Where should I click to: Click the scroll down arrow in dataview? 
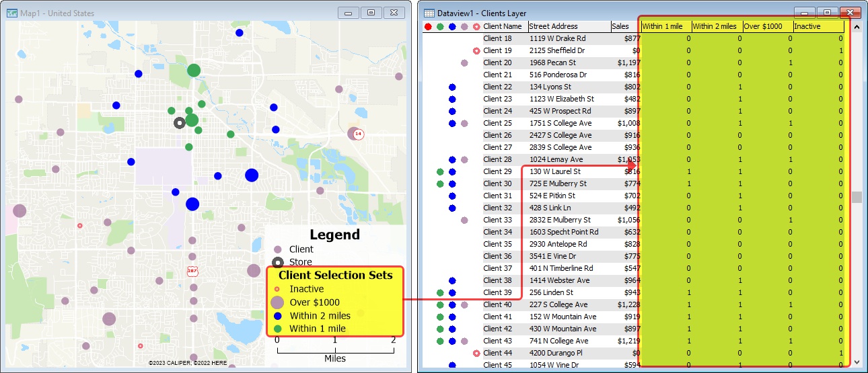point(857,362)
